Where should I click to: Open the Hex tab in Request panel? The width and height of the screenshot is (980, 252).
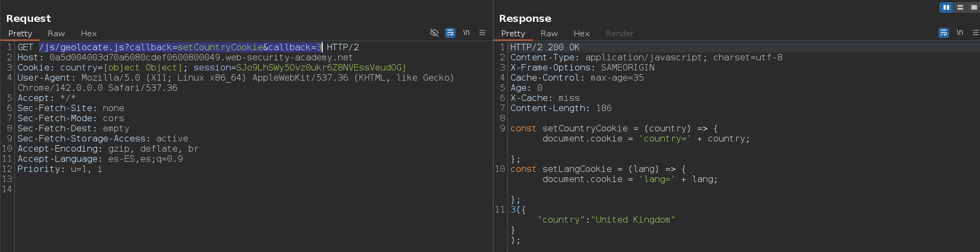click(89, 34)
